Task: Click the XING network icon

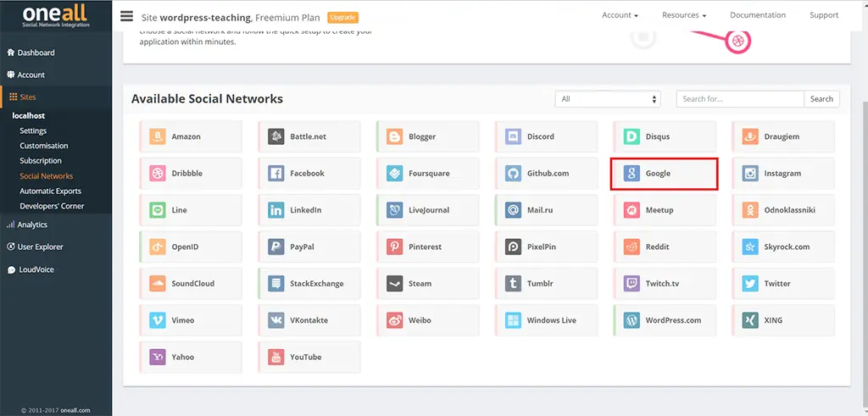Action: click(750, 320)
